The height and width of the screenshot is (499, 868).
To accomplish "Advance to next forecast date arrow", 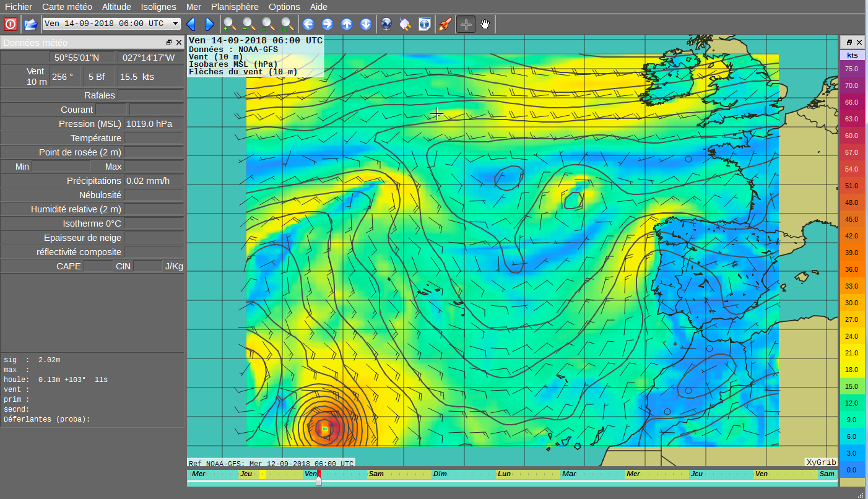I will pos(209,24).
